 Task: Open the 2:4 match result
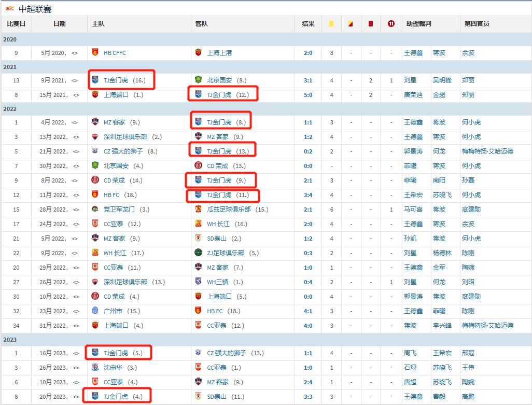click(x=308, y=382)
